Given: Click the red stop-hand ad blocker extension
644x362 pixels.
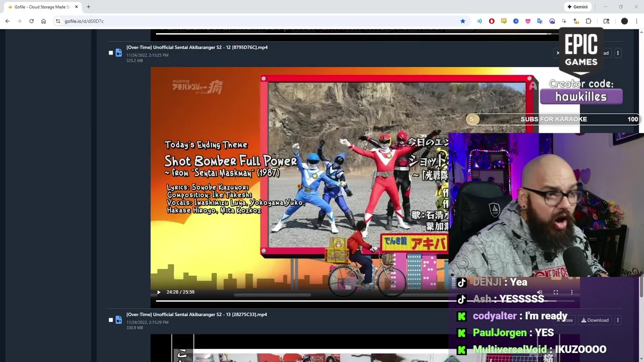Looking at the screenshot, I should pyautogui.click(x=492, y=21).
